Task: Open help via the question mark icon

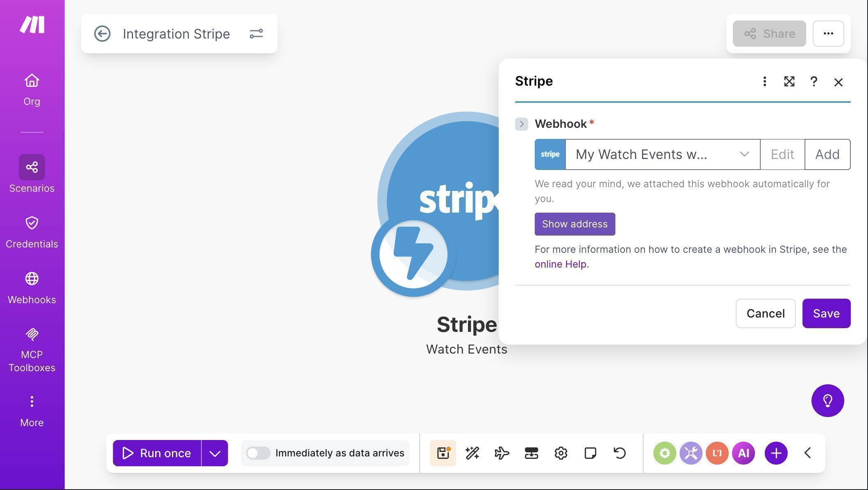Action: point(814,82)
